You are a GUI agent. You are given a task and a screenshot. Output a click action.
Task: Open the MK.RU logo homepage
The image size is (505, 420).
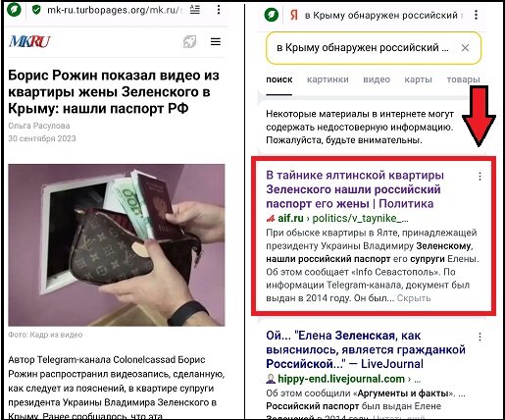click(x=29, y=41)
